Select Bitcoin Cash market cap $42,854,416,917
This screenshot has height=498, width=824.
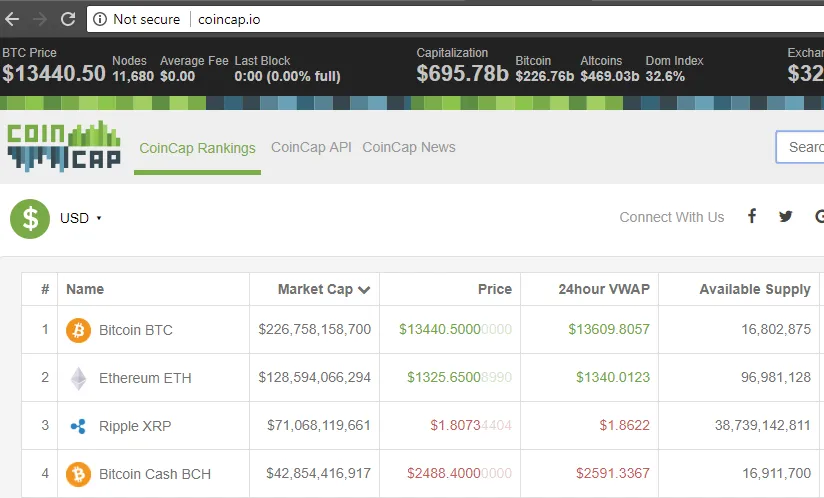[x=318, y=473]
